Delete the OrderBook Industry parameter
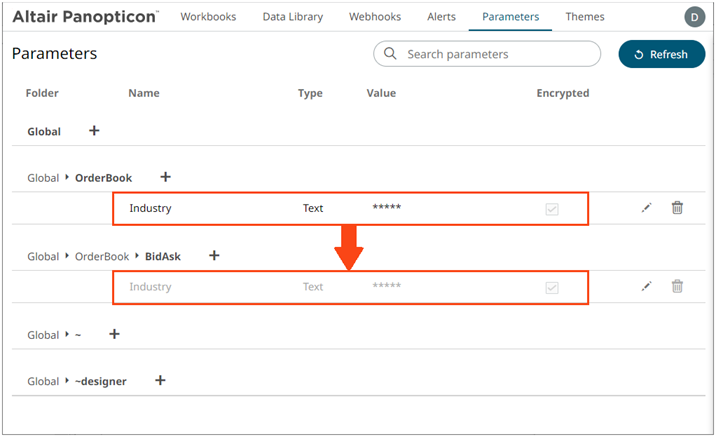Image resolution: width=716 pixels, height=437 pixels. tap(677, 208)
